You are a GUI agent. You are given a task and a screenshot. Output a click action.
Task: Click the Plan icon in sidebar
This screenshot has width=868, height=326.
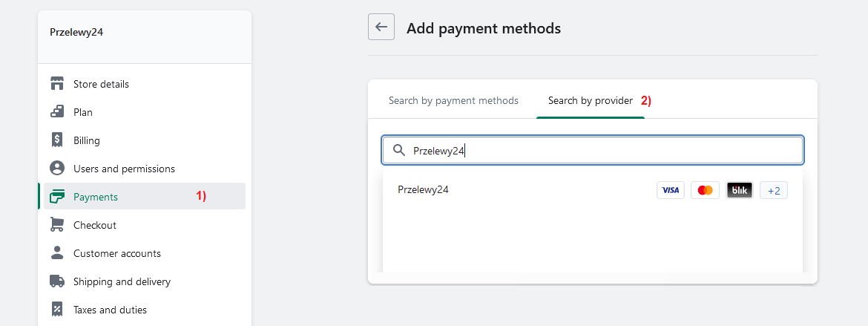(x=57, y=112)
